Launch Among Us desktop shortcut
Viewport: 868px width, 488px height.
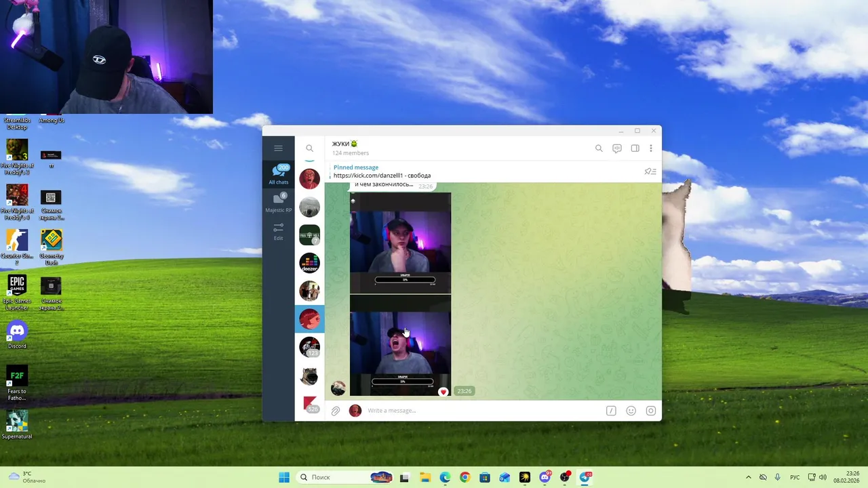click(x=51, y=121)
